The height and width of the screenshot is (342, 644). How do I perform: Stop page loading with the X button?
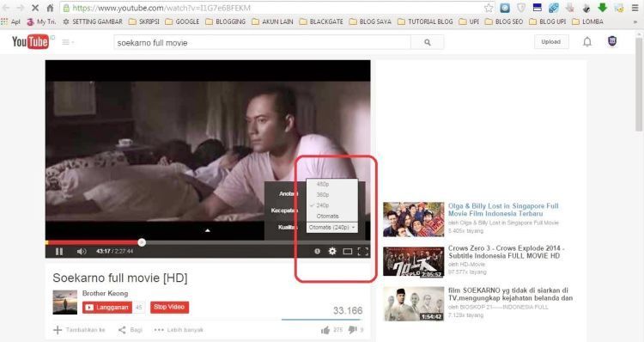35,8
